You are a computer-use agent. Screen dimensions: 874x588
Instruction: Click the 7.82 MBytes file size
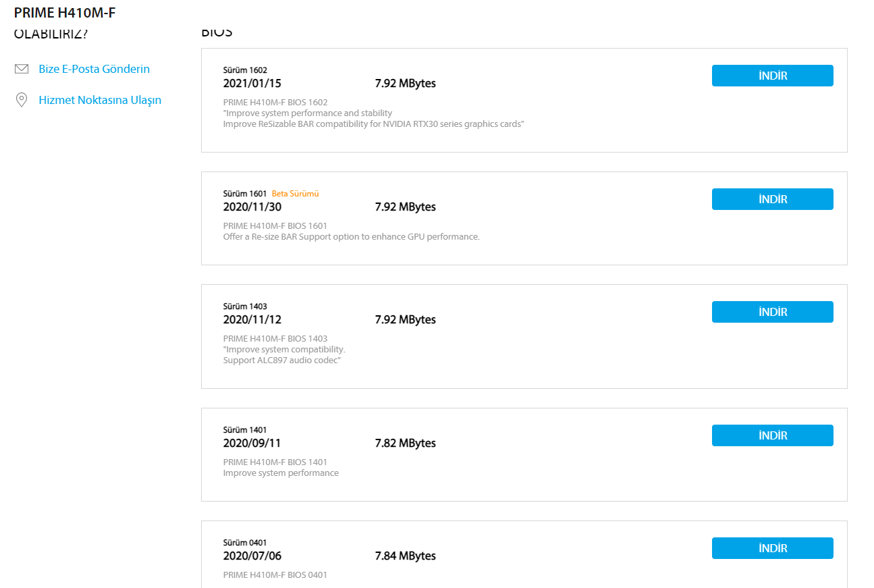pos(405,443)
